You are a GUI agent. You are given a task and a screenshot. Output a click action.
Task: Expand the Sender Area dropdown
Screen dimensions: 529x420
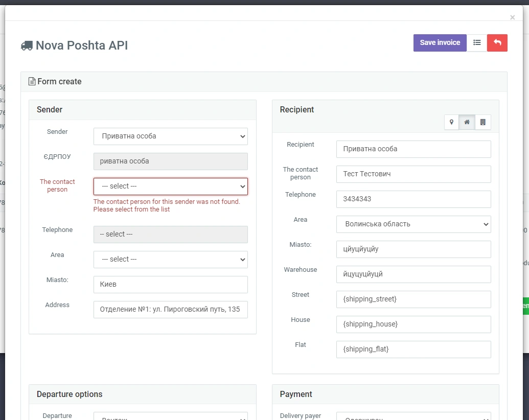pos(170,260)
